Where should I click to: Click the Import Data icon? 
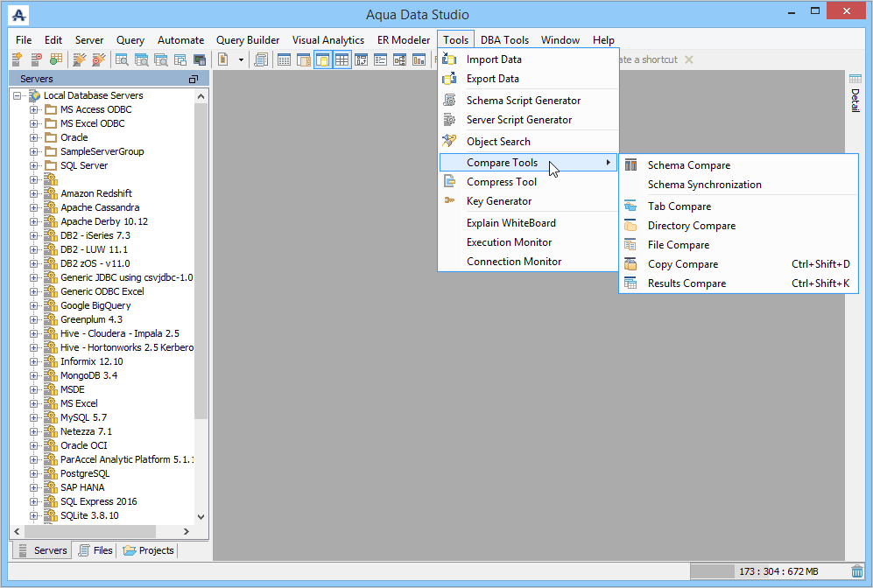coord(449,59)
